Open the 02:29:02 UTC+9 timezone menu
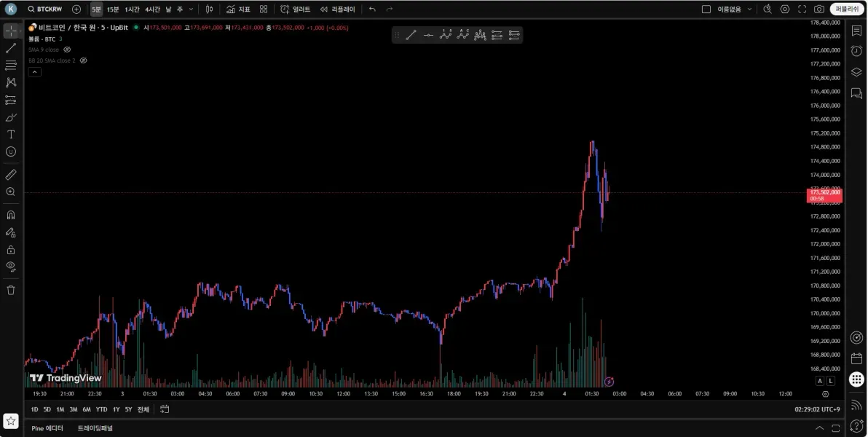This screenshot has width=868, height=437. pyautogui.click(x=817, y=409)
